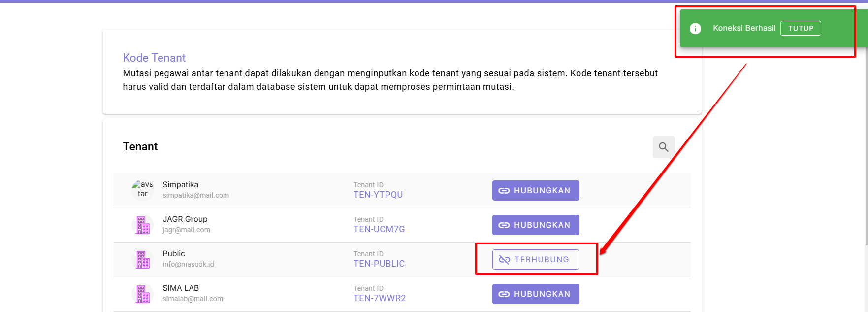
Task: Click the Public tenant name
Action: point(174,253)
